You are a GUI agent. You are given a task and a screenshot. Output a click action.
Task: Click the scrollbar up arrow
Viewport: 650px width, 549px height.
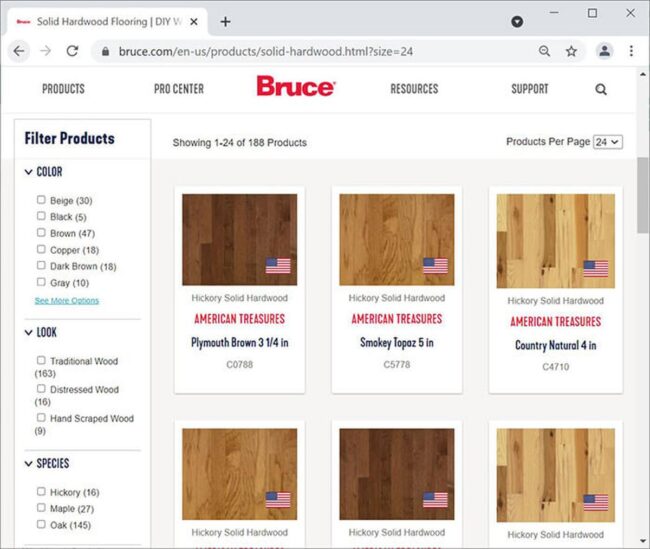tap(643, 75)
